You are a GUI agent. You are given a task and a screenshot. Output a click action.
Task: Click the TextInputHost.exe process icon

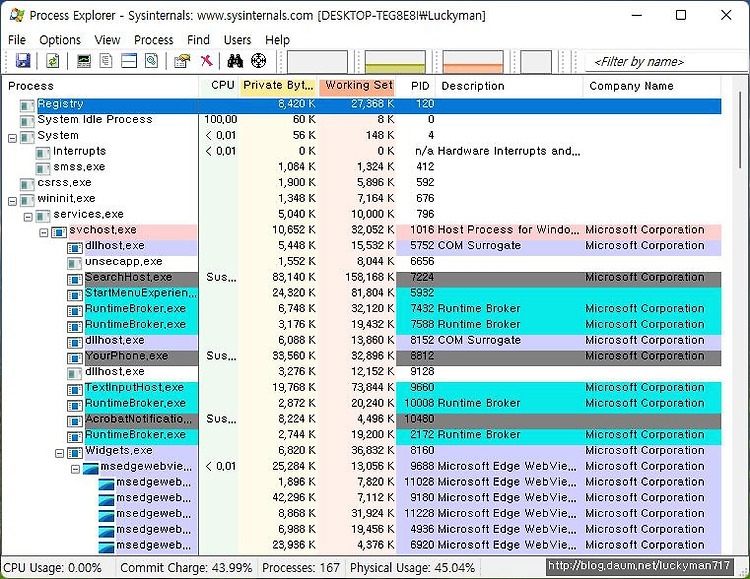coord(75,389)
